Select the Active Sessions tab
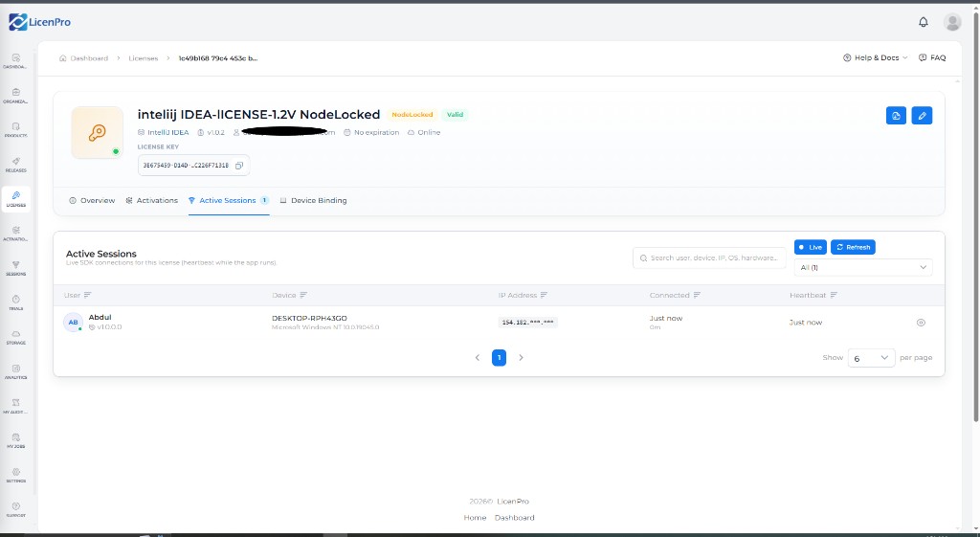Image resolution: width=980 pixels, height=537 pixels. [x=229, y=201]
